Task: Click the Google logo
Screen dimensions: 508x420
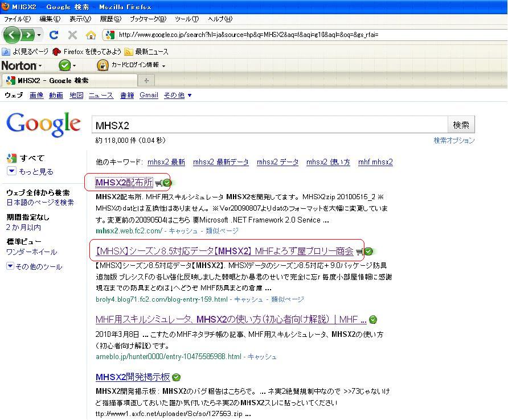Action: [43, 124]
